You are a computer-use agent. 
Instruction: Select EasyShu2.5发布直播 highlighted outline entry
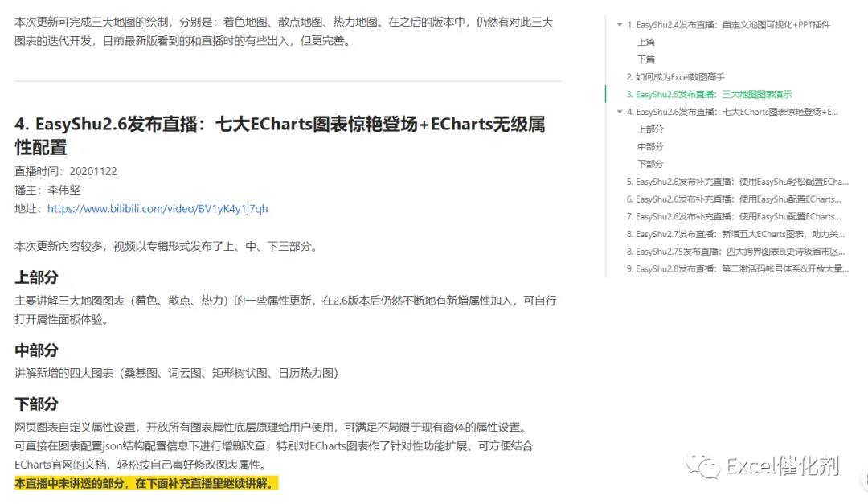(x=709, y=95)
